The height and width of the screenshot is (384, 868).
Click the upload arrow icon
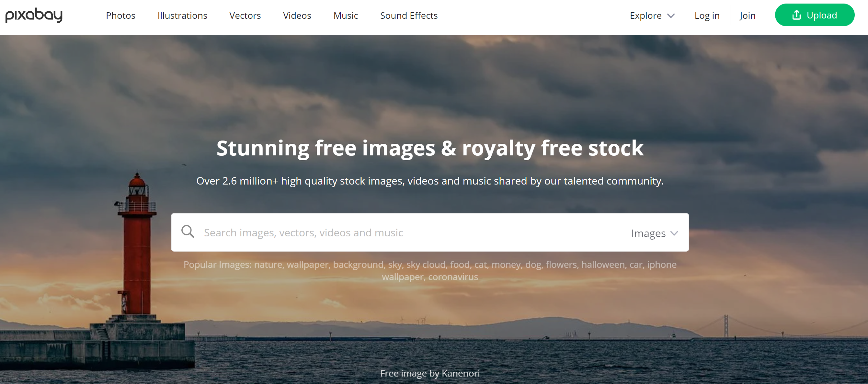point(796,15)
